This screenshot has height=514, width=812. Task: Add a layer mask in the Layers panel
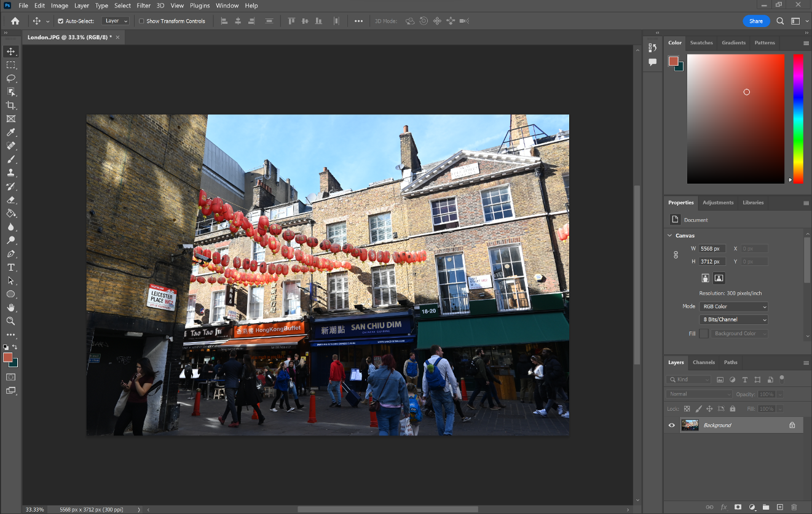(x=738, y=507)
